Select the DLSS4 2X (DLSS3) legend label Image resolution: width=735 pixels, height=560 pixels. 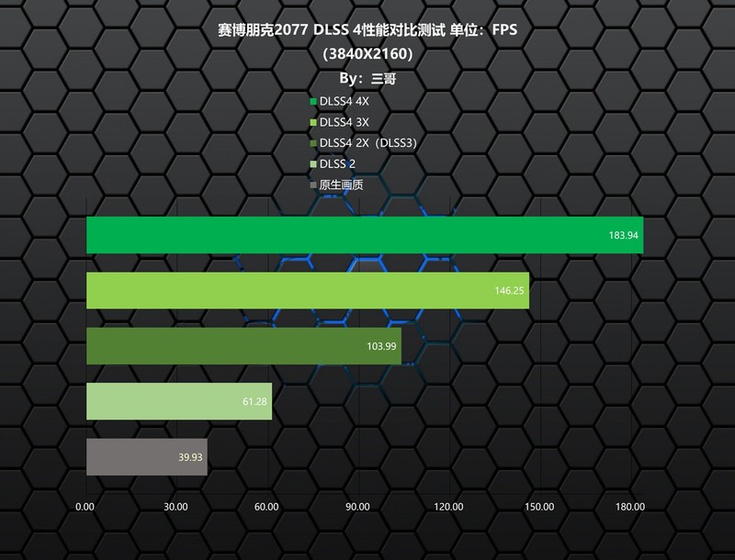click(x=368, y=143)
